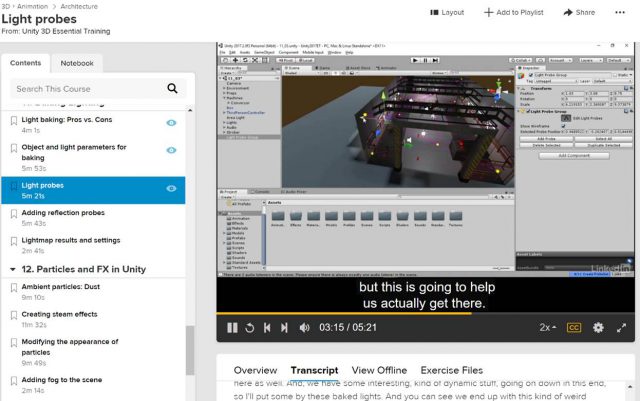Bookmark Adding reflection probes lesson

point(13,214)
